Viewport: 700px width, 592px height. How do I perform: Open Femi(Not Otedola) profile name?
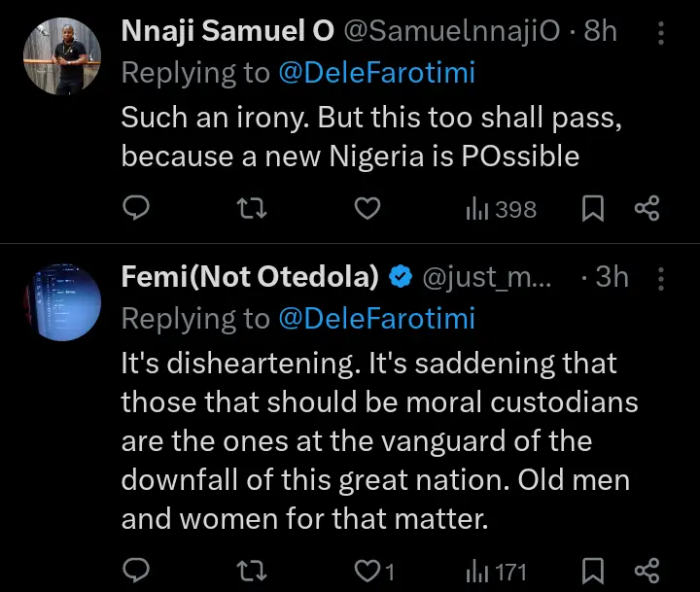250,277
